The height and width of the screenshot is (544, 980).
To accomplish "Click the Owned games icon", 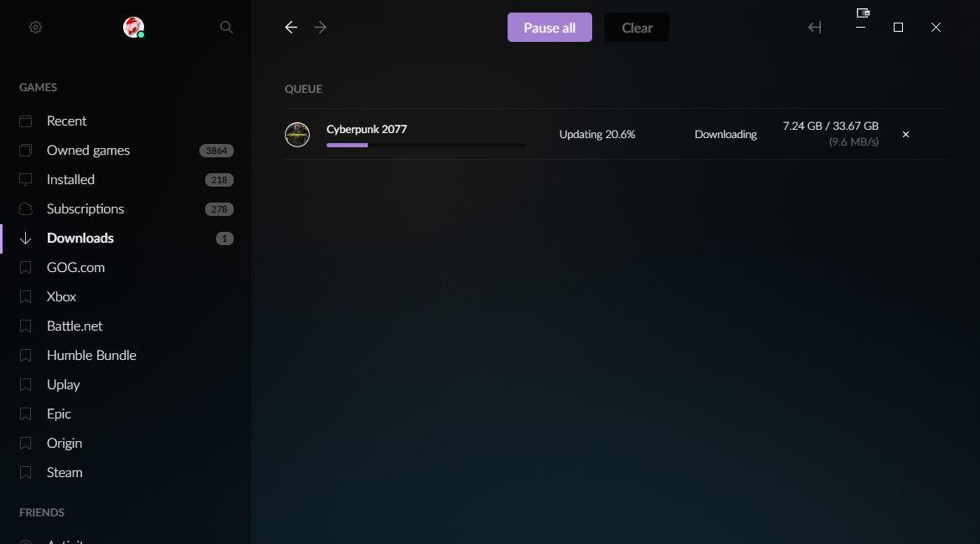I will 26,150.
